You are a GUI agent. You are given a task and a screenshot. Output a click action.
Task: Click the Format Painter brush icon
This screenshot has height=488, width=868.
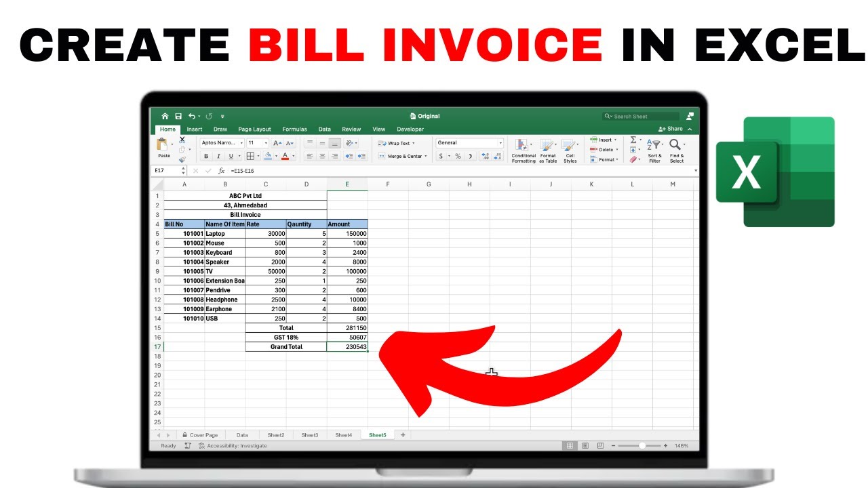(182, 159)
